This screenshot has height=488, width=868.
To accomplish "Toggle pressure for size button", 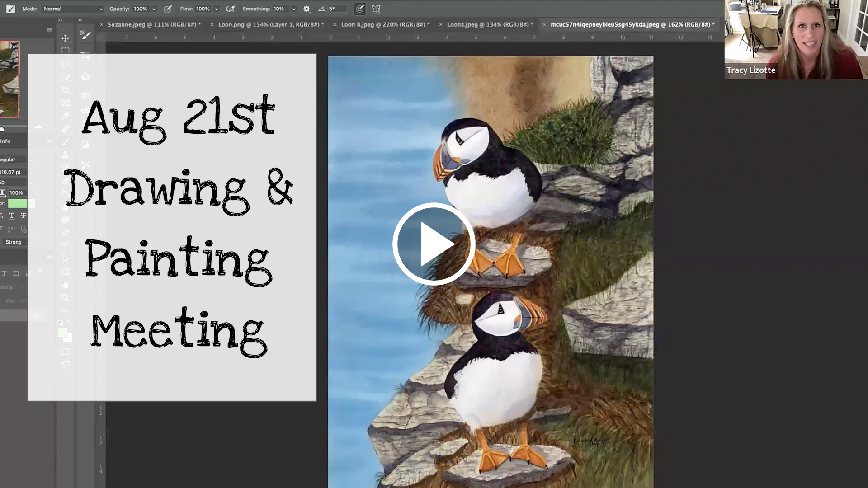I will coord(359,9).
